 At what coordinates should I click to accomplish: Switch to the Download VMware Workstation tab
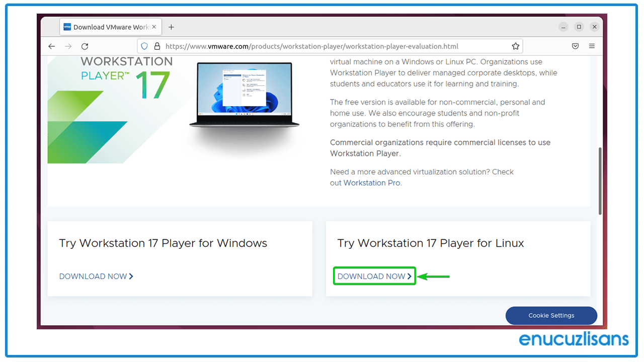tap(107, 27)
